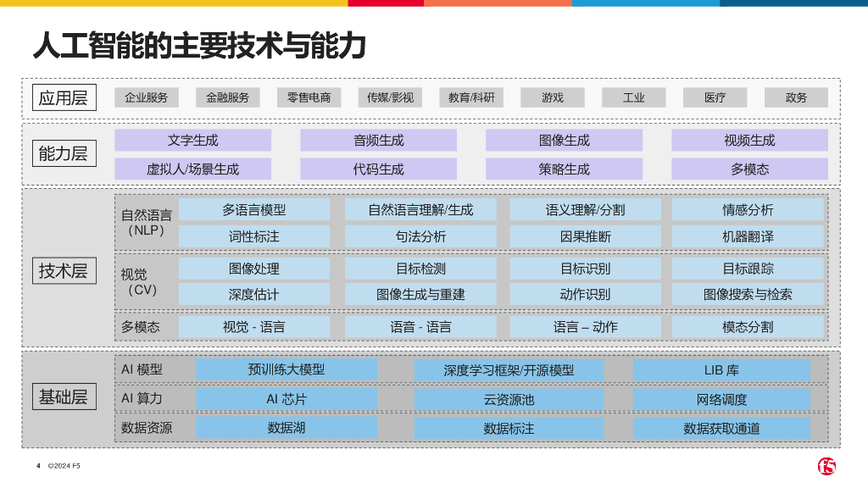Select the 深度学习框架/开源模型 box
The height and width of the screenshot is (488, 868).
pos(509,370)
